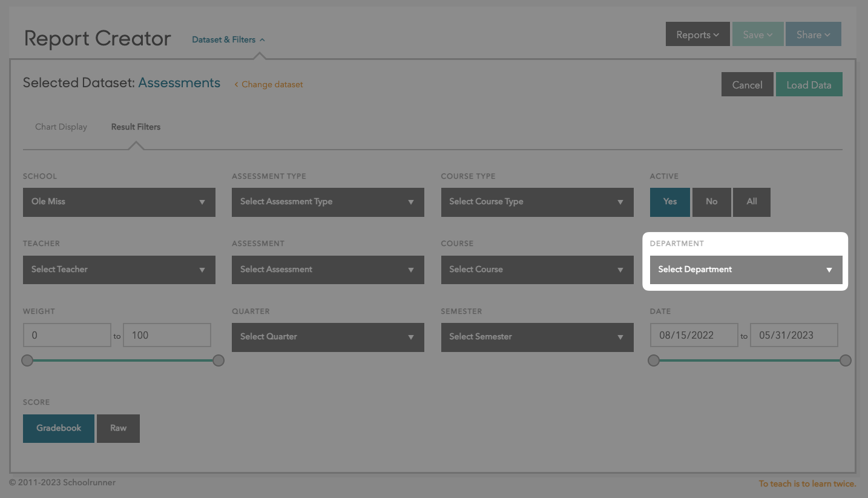868x498 pixels.
Task: Open the Select Course Type dropdown
Action: coord(536,202)
